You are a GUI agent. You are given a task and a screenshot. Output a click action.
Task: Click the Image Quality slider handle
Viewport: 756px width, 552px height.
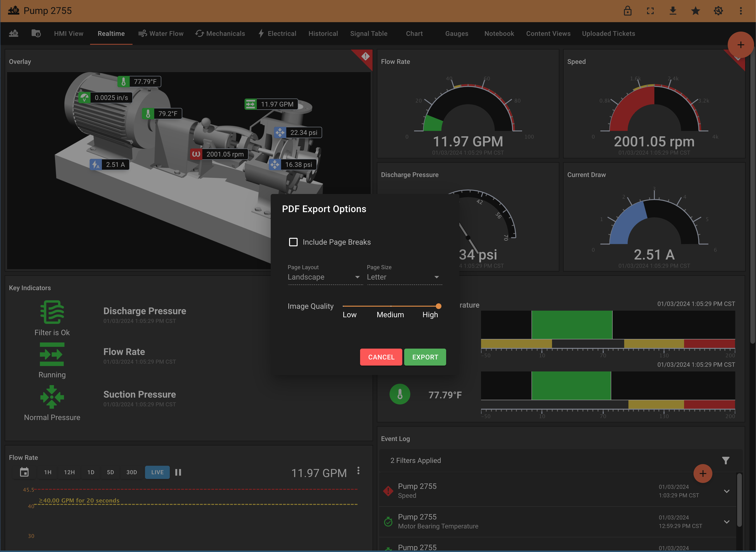click(439, 306)
